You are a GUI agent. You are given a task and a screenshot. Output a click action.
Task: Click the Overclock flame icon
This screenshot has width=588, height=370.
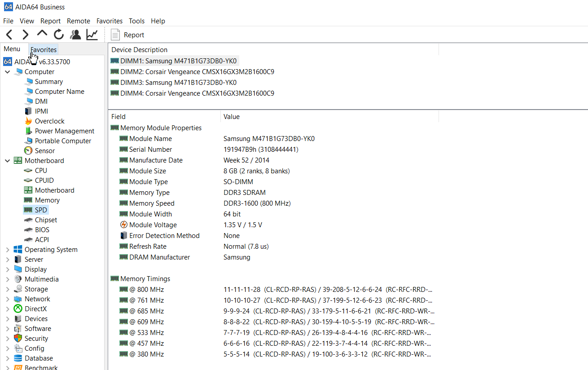tap(28, 121)
